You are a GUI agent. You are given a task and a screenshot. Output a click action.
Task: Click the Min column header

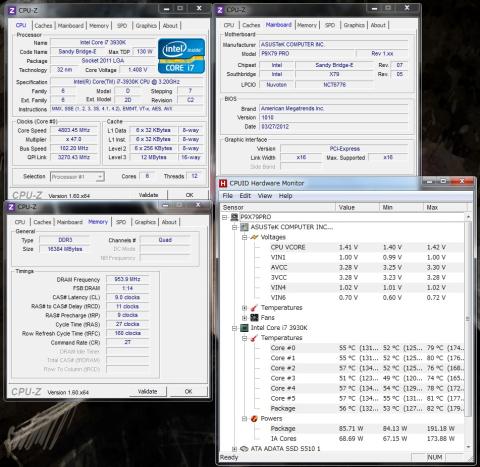click(x=401, y=207)
